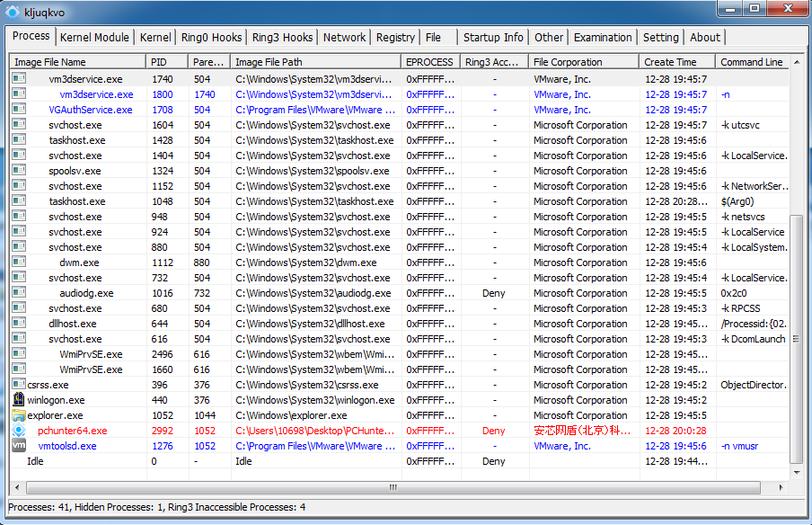
Task: Click the Deny value in the audiodg.exe row
Action: [493, 293]
